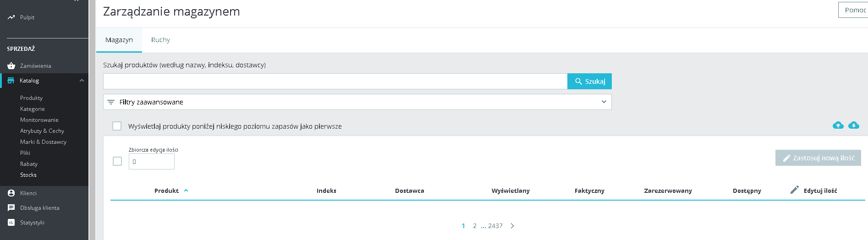Click the Edytuj ilość pencil icon
This screenshot has width=868, height=240.
pos(795,190)
